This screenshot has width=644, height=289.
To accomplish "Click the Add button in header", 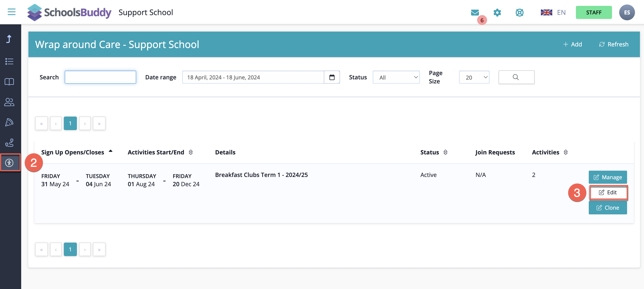I will tap(572, 44).
